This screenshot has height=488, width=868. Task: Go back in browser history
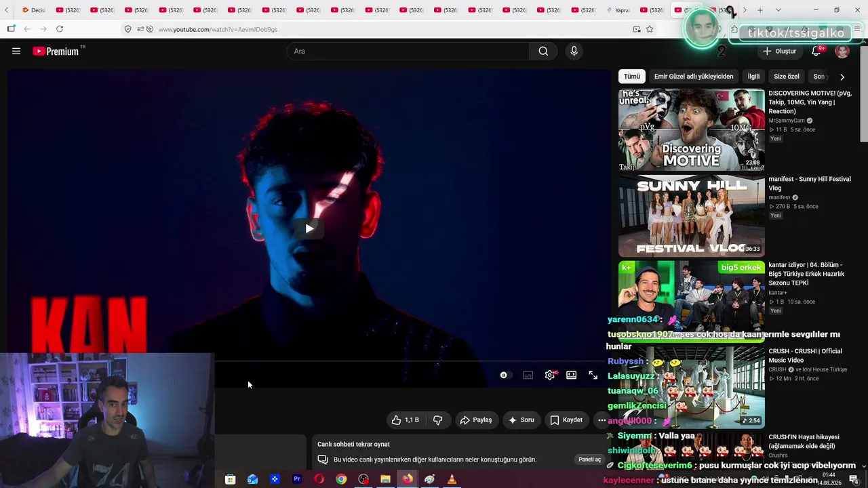point(27,29)
